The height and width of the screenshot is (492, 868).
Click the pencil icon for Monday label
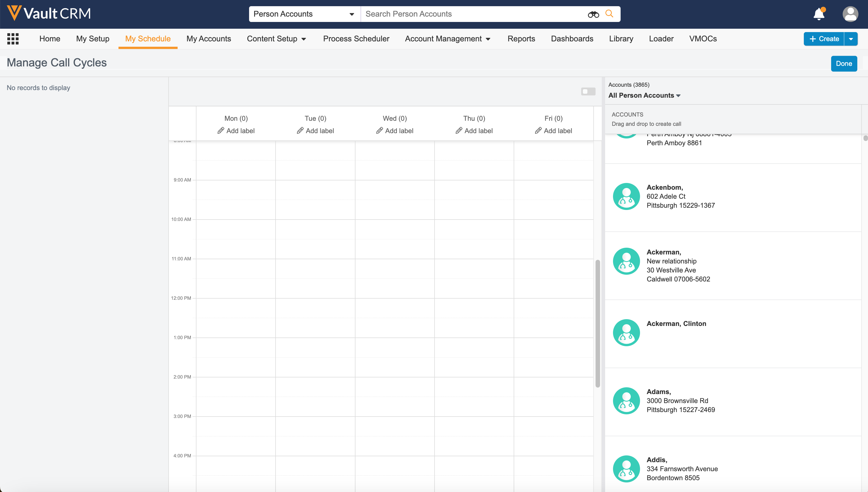pyautogui.click(x=221, y=130)
